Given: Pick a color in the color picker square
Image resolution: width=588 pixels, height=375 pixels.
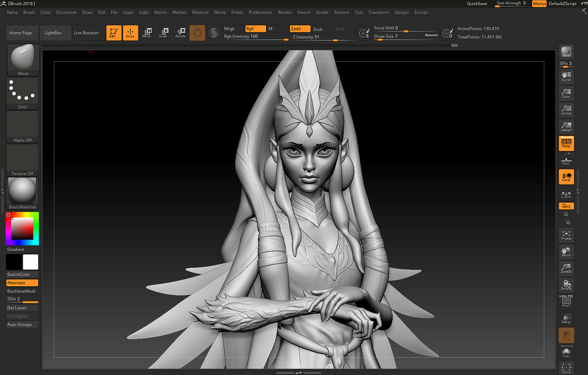Looking at the screenshot, I should pos(23,228).
